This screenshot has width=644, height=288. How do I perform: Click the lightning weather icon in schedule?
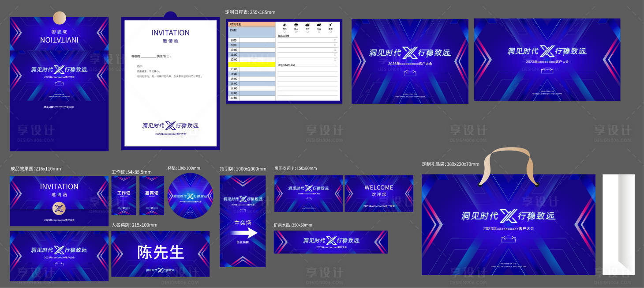coord(330,25)
